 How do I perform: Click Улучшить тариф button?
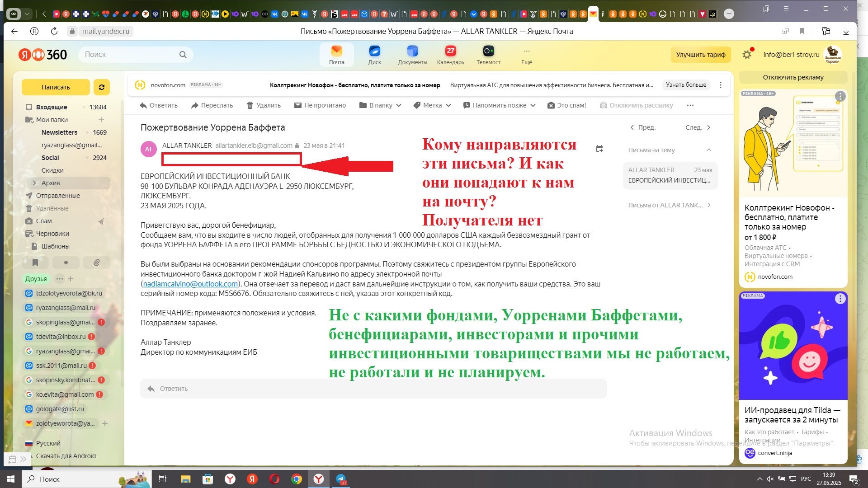[701, 55]
